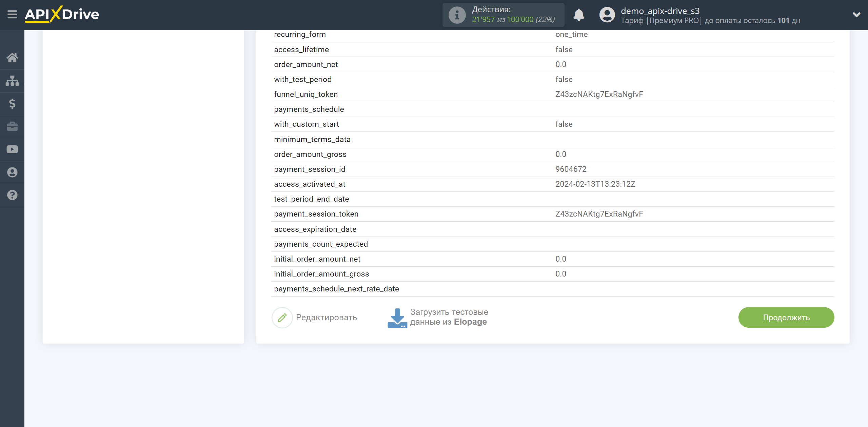Viewport: 868px width, 427px height.
Task: Click the Редактировать link
Action: pyautogui.click(x=327, y=318)
